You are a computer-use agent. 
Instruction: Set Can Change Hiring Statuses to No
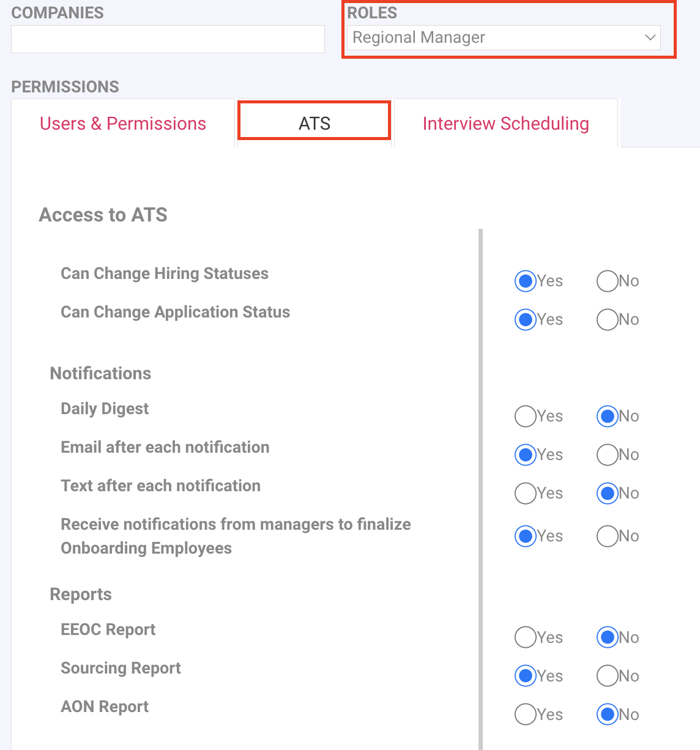point(607,281)
